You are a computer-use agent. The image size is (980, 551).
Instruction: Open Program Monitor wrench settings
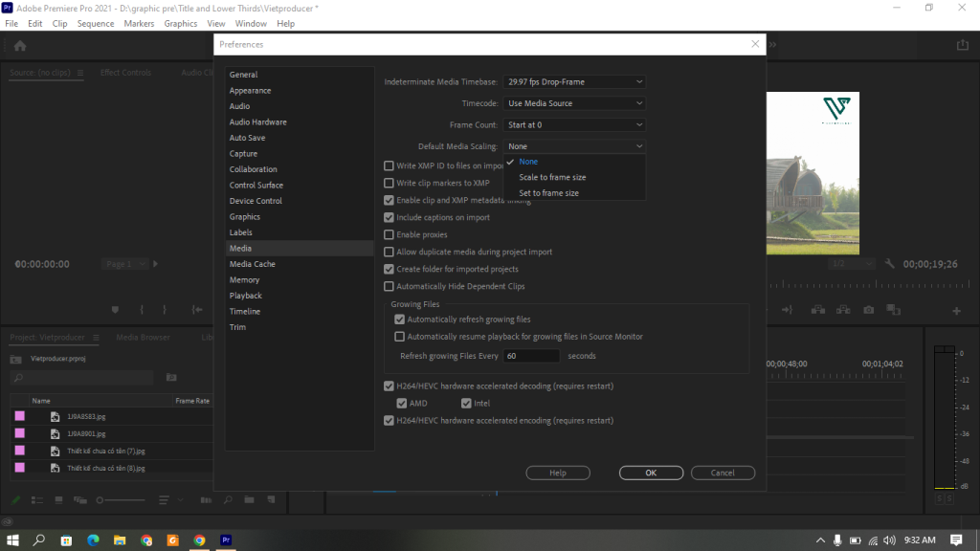pos(889,264)
